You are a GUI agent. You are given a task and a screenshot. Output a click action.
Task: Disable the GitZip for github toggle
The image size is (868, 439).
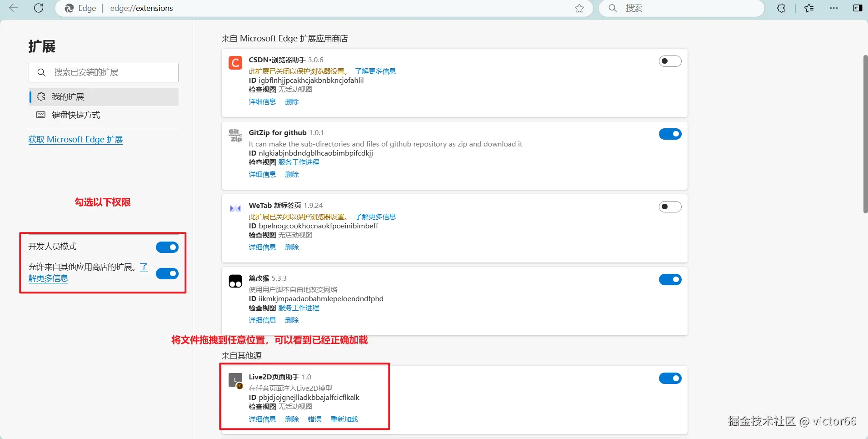click(670, 134)
